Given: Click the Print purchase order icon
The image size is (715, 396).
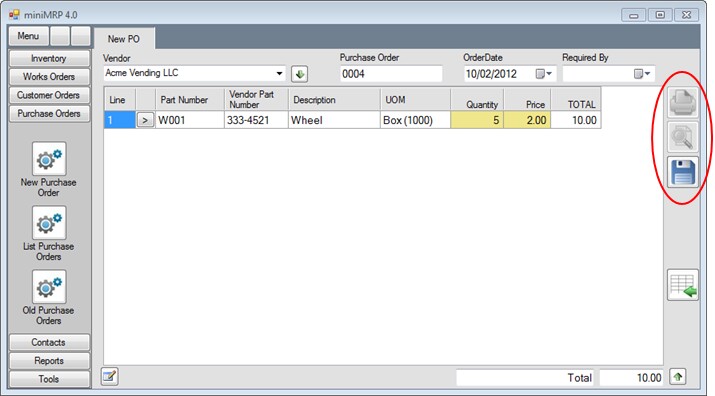Looking at the screenshot, I should [x=683, y=102].
